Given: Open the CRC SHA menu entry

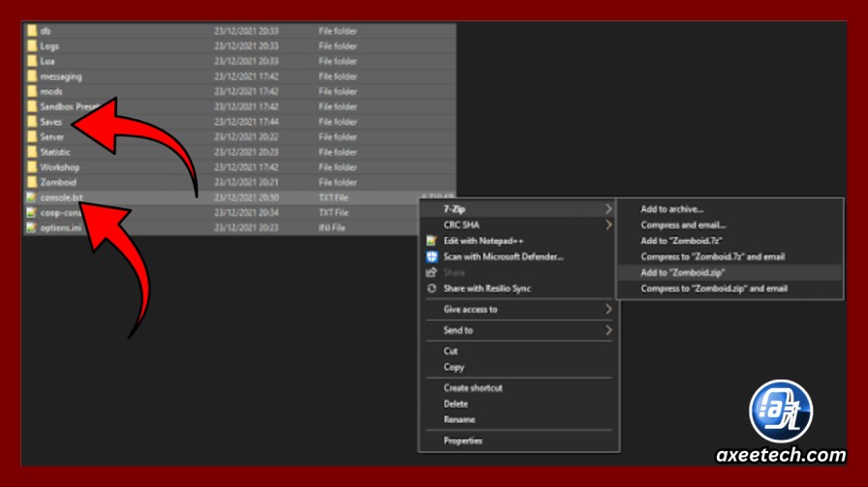Looking at the screenshot, I should tap(518, 225).
